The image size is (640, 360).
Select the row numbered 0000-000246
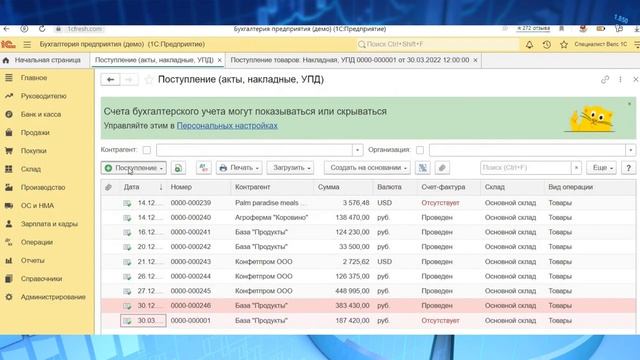coord(368,306)
